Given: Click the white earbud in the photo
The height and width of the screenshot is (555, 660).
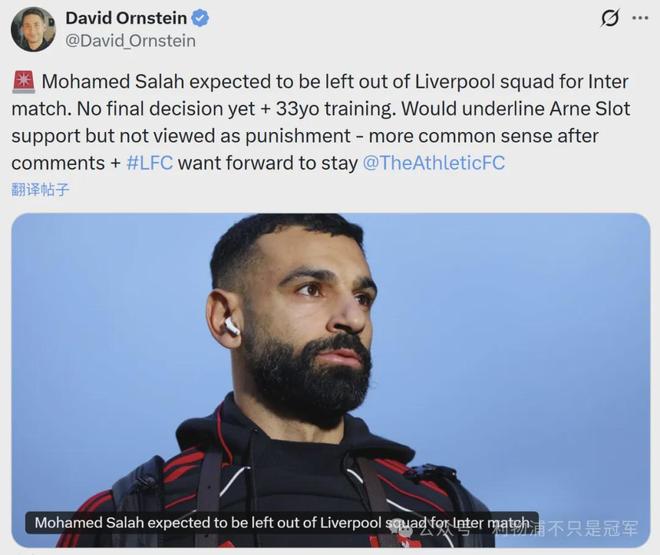Looking at the screenshot, I should (232, 327).
